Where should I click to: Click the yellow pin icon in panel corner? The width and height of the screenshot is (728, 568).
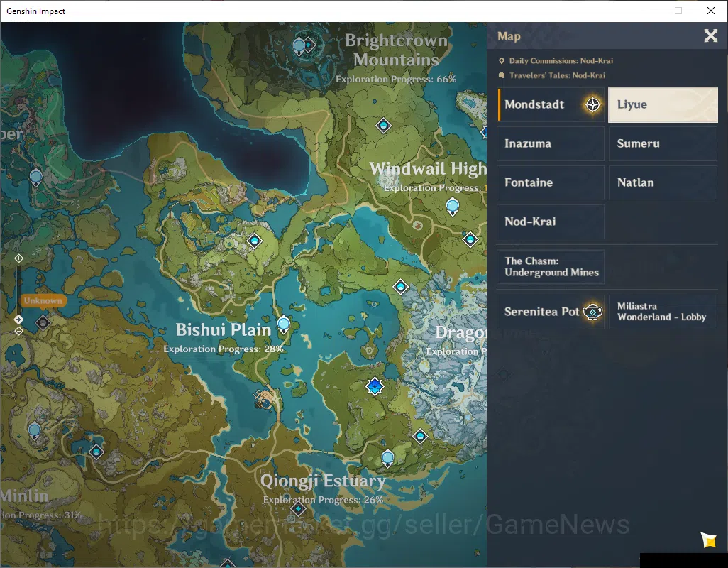click(x=709, y=540)
